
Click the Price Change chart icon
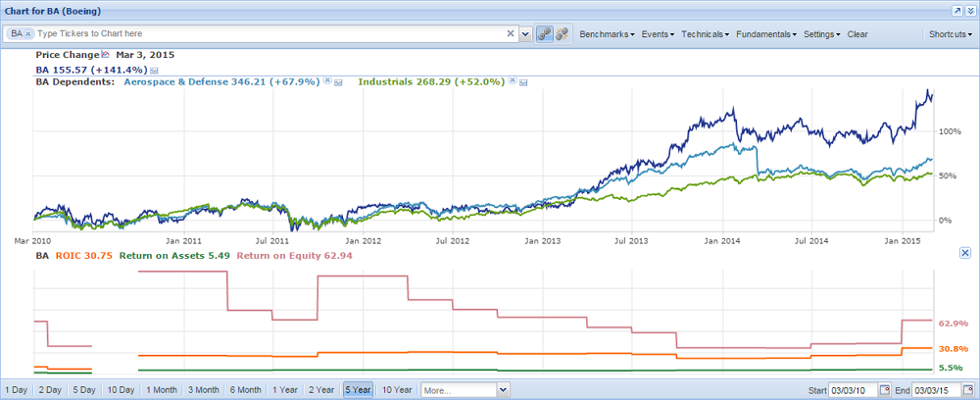click(105, 54)
